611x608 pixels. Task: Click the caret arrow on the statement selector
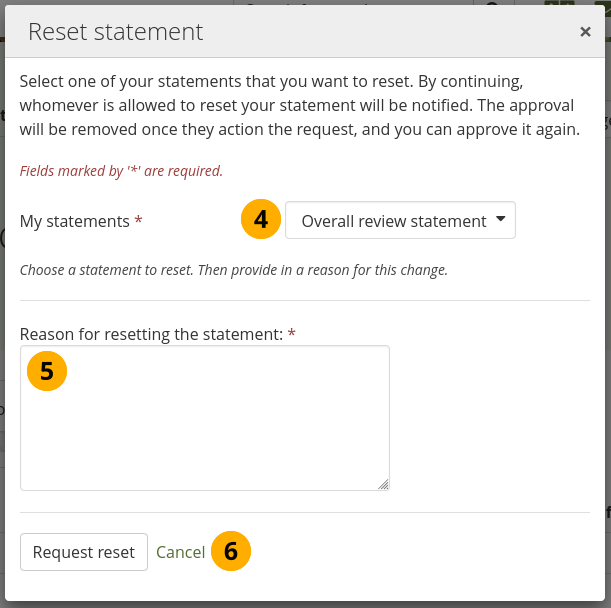[x=500, y=220]
